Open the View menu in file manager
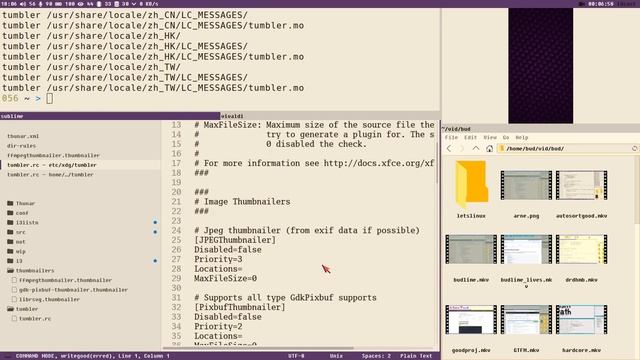Image resolution: width=640 pixels, height=360 pixels. [490, 138]
